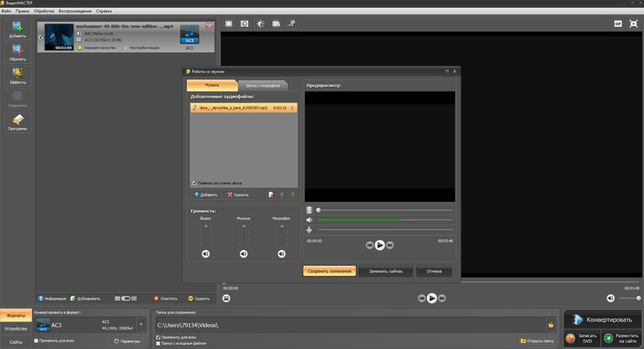Click the GIF creation icon above the preview

click(617, 24)
